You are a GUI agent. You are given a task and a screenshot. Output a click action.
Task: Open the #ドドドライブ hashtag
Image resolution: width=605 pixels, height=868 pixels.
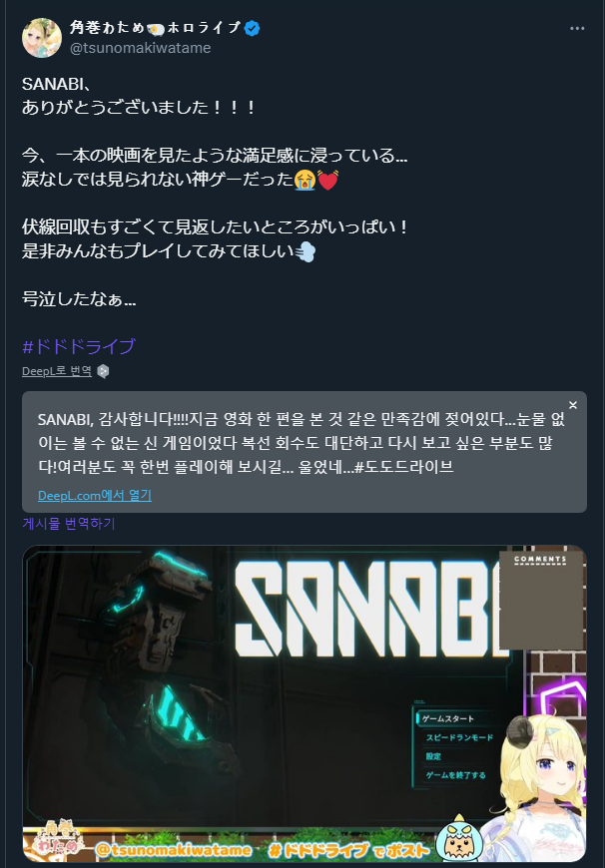click(x=79, y=346)
